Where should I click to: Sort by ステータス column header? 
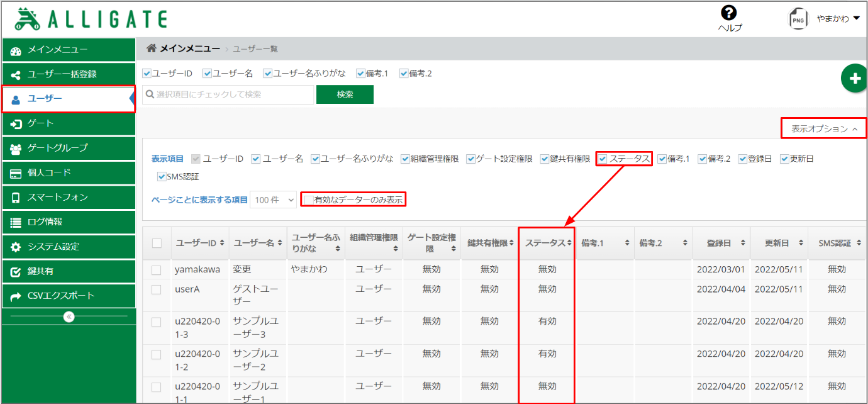(x=547, y=243)
